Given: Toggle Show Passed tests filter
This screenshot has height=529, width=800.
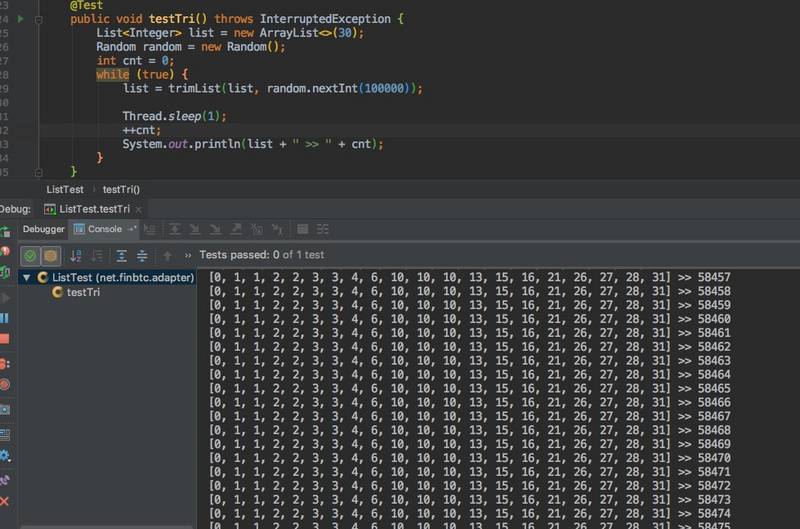Looking at the screenshot, I should coord(30,256).
